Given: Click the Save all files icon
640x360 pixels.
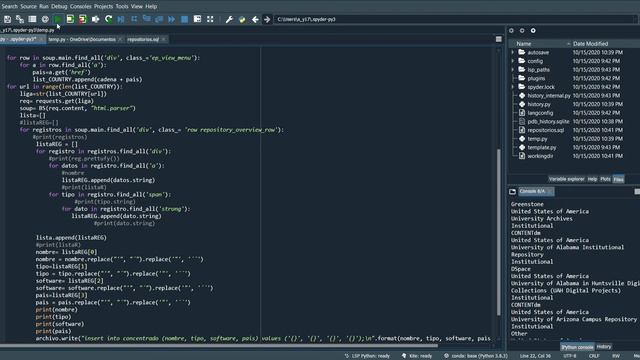Looking at the screenshot, I should [x=20, y=19].
